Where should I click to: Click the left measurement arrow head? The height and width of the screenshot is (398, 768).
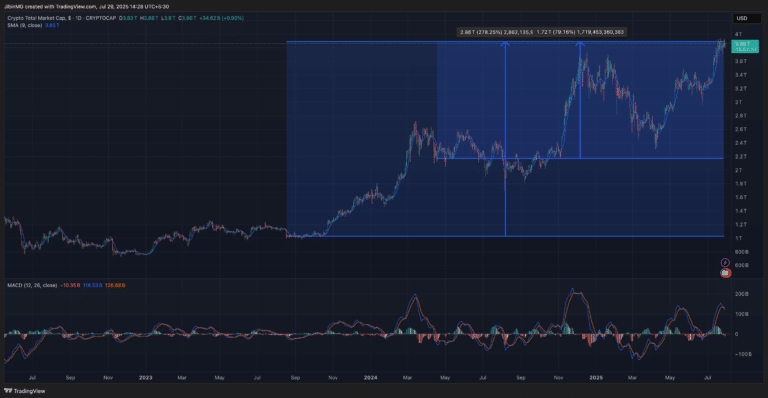pyautogui.click(x=505, y=45)
